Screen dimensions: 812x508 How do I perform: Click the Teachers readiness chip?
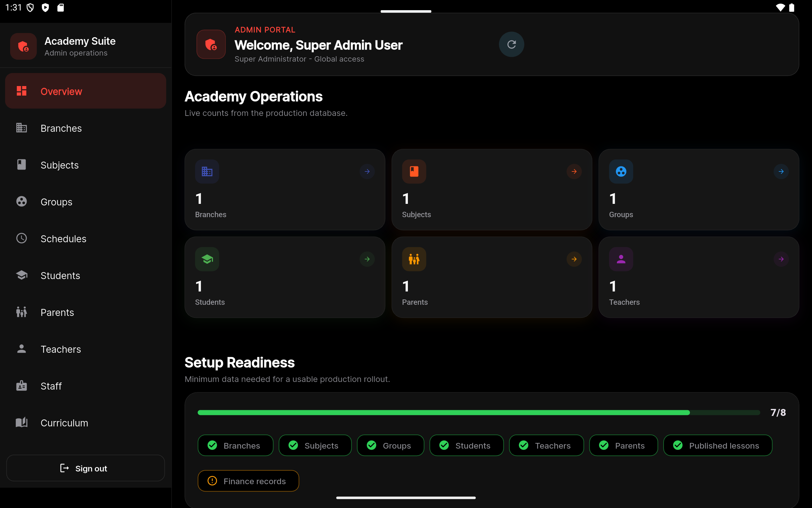pos(546,445)
